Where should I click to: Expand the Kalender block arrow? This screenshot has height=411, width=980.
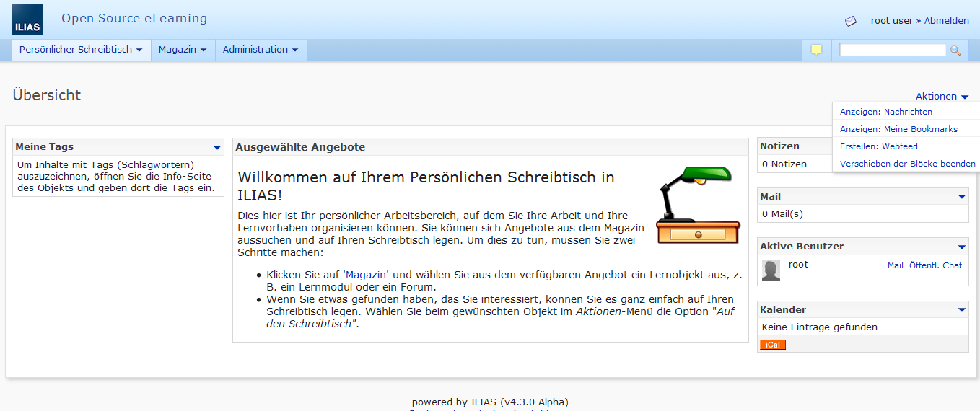pyautogui.click(x=961, y=310)
